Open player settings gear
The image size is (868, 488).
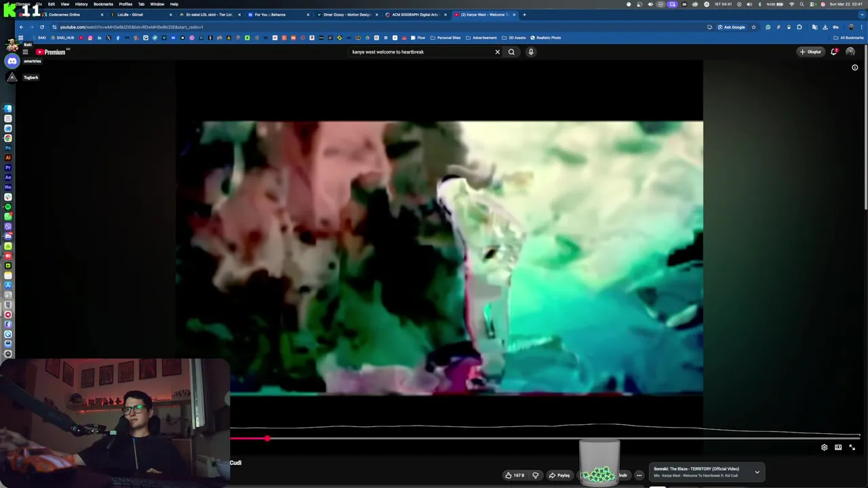824,447
